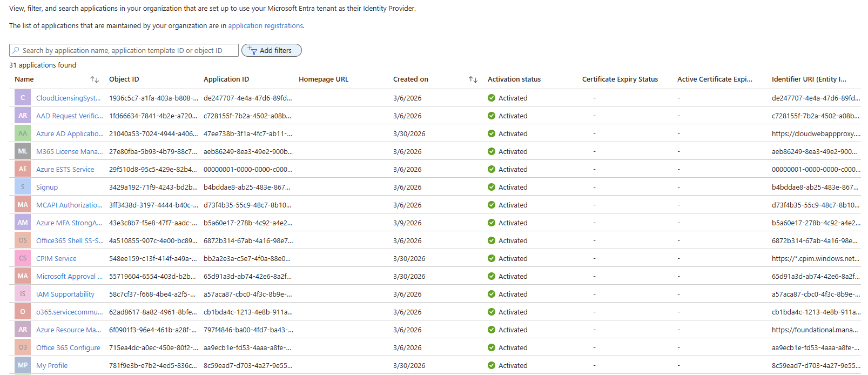Click the Signup 'S' app icon

point(23,187)
